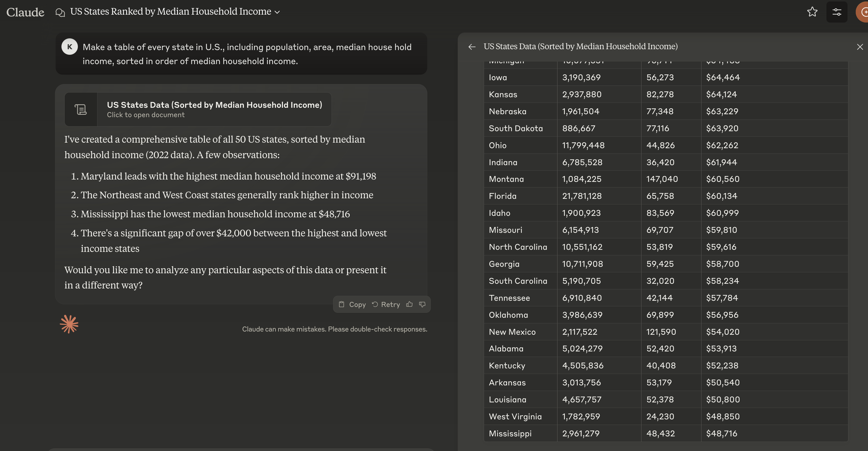868x451 pixels.
Task: Click the retry arrow icon
Action: 375,304
